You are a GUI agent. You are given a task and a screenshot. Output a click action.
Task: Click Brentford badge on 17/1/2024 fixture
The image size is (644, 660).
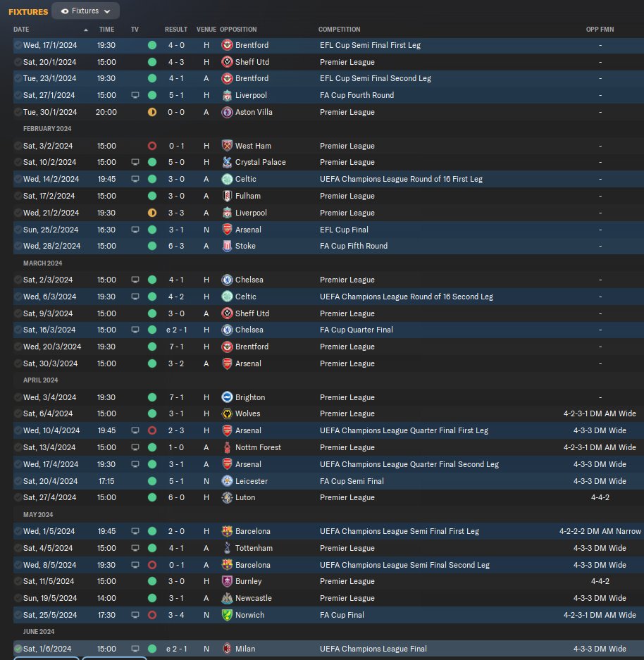click(x=227, y=45)
